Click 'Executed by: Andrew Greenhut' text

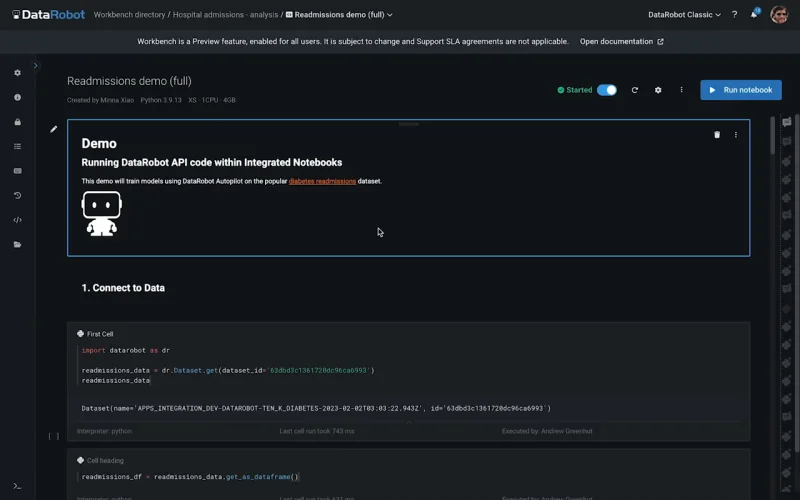(547, 431)
